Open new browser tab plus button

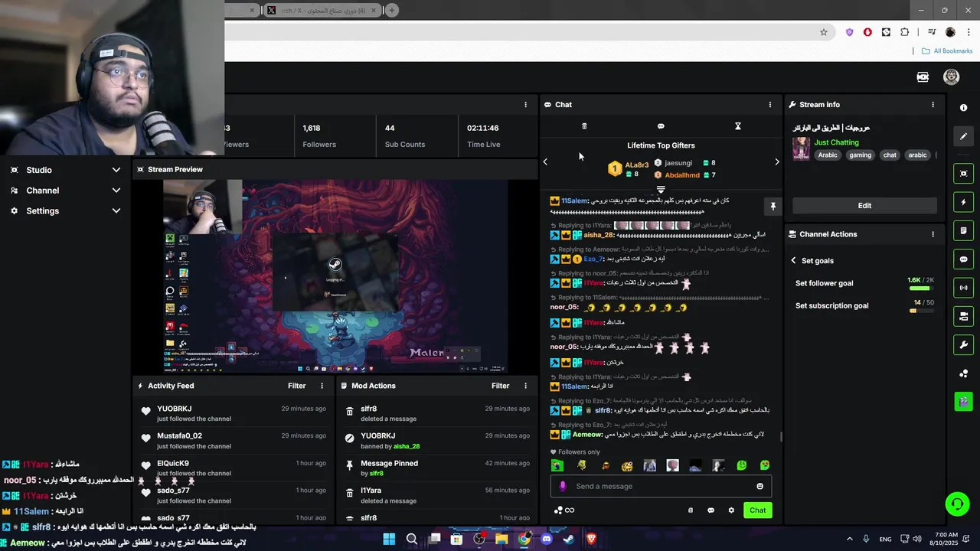[x=392, y=10]
